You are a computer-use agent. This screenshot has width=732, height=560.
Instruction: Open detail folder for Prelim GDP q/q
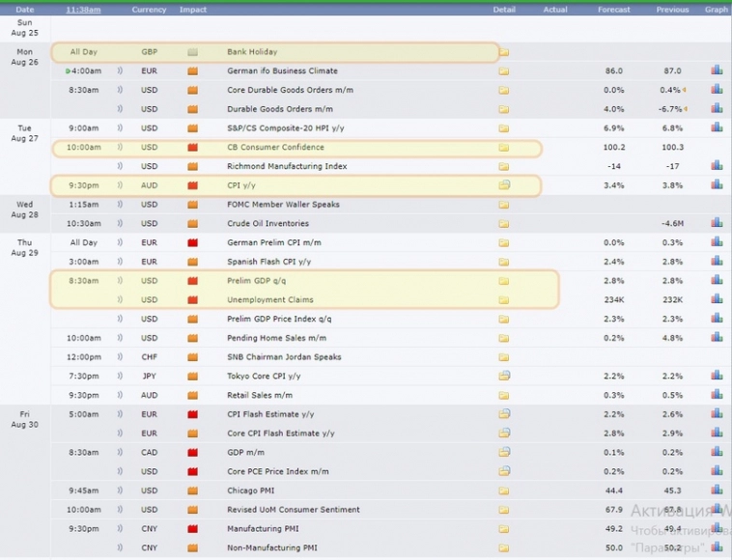point(504,281)
